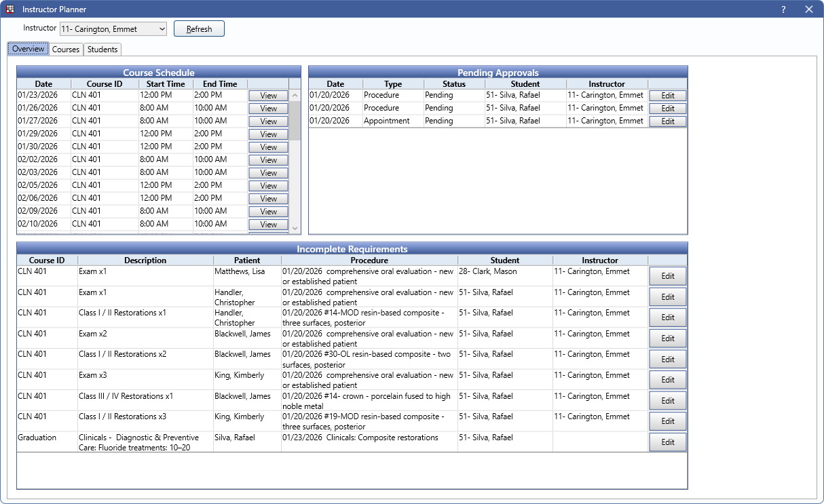This screenshot has width=824, height=504.
Task: Sort Incomplete Requirements by Patient column
Action: tap(247, 260)
